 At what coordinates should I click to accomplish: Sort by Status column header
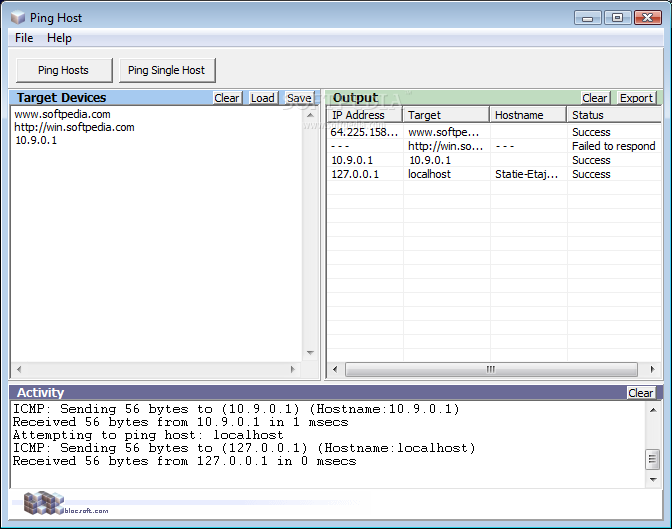(x=614, y=115)
